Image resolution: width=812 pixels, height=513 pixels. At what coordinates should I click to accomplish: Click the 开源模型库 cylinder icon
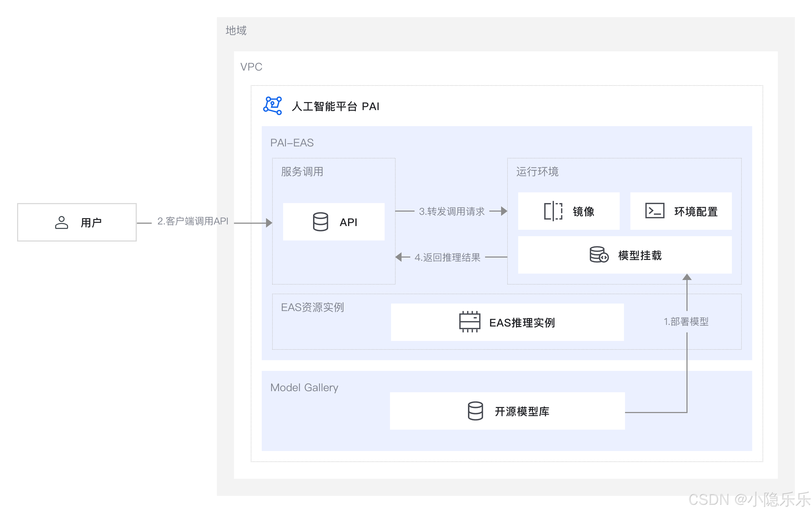tap(475, 411)
